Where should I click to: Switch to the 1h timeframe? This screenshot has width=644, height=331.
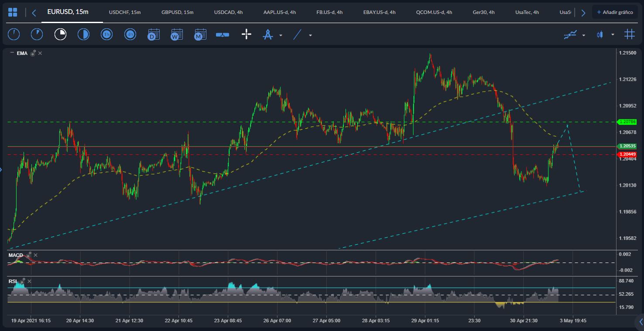tap(107, 34)
